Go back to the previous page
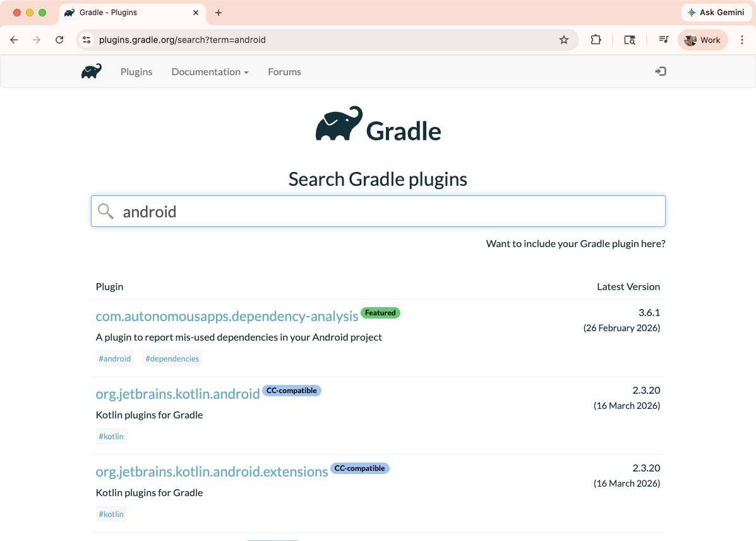Viewport: 756px width, 541px height. [x=14, y=40]
